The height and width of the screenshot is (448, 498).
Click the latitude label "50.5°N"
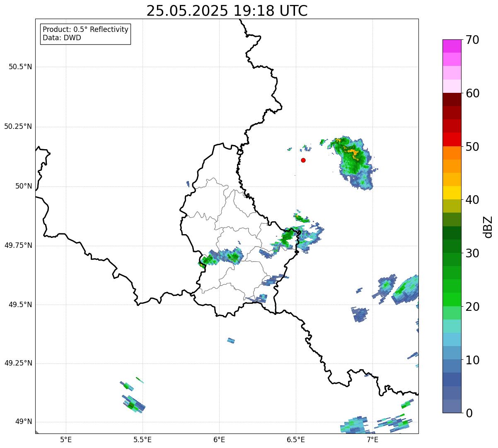click(x=20, y=67)
